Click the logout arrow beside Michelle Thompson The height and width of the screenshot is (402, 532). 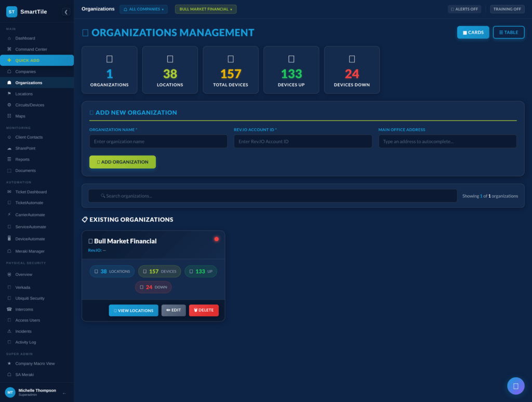coord(64,393)
